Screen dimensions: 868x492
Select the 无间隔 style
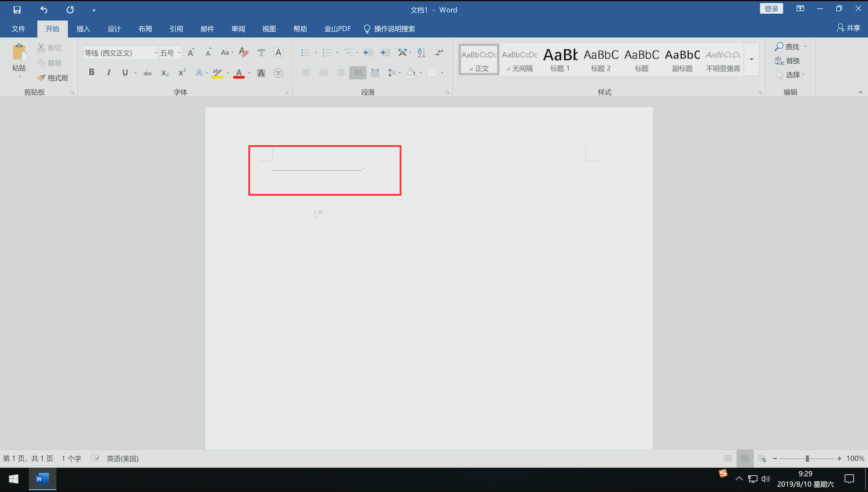pos(520,59)
